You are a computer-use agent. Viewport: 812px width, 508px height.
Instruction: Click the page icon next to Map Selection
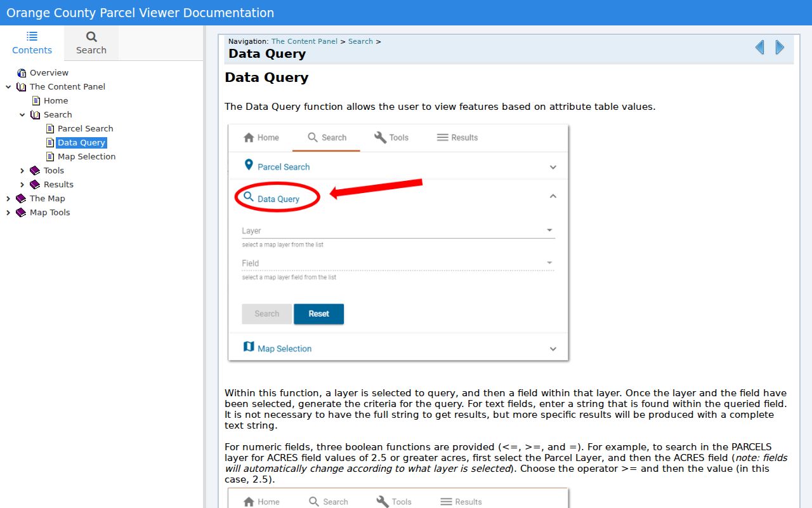click(50, 157)
